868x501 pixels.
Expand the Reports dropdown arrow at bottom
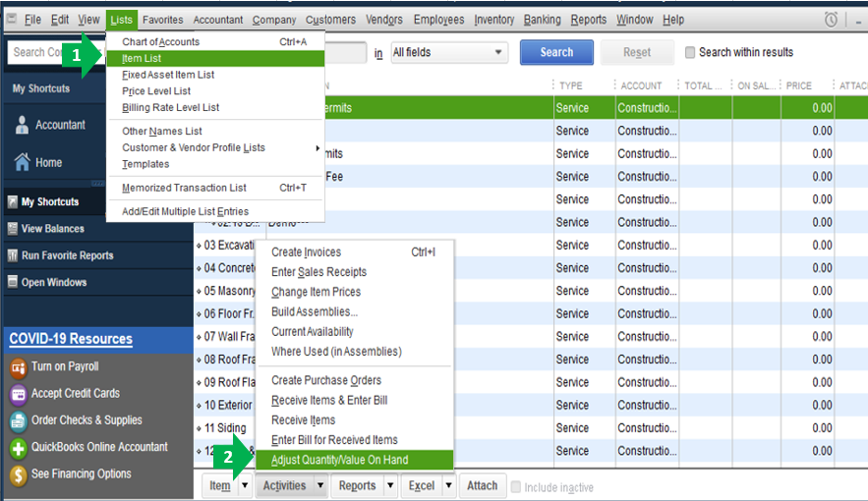click(390, 485)
